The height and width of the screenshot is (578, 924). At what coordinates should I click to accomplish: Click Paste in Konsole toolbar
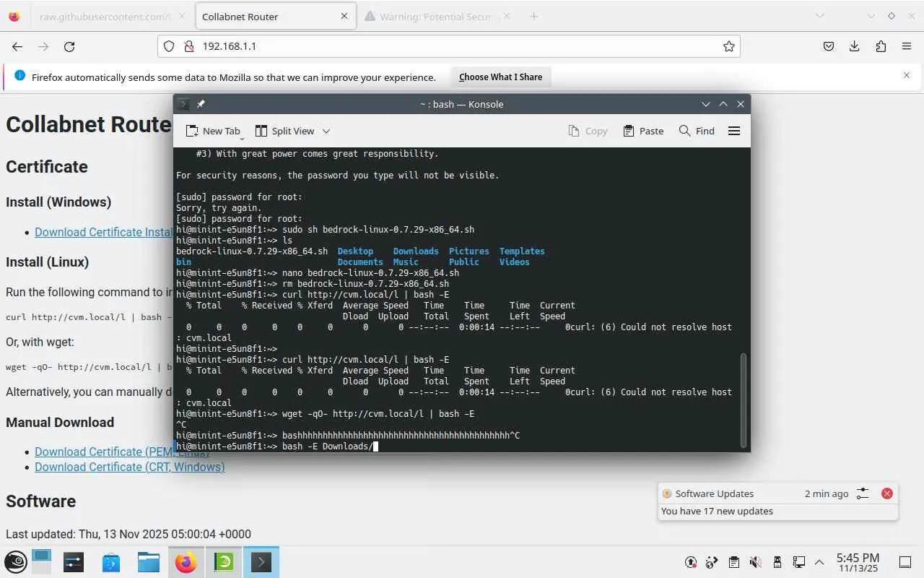click(x=643, y=131)
